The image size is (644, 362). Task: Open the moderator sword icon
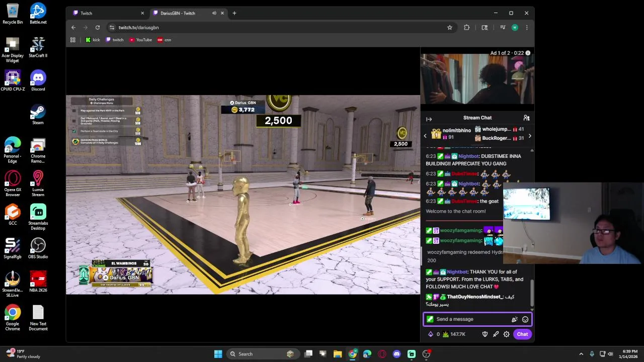pos(496,334)
